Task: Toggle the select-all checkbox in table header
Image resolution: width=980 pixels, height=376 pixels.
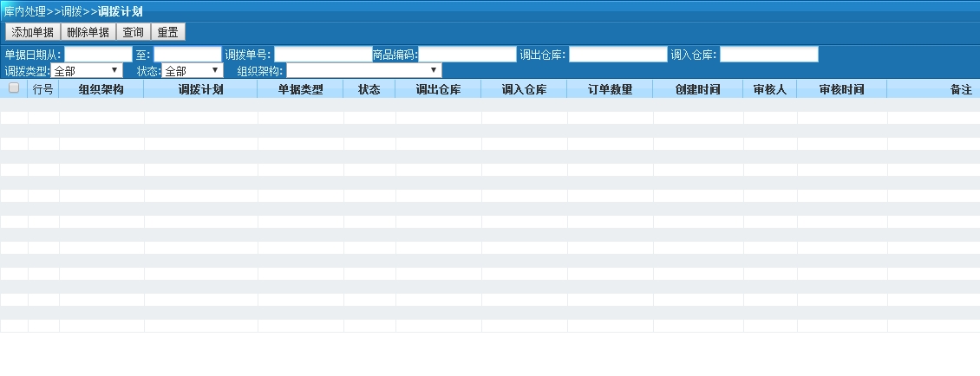Action: pos(14,88)
